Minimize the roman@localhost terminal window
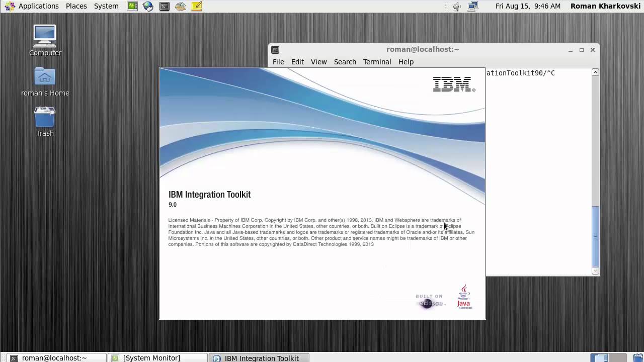The height and width of the screenshot is (362, 644). (x=571, y=50)
